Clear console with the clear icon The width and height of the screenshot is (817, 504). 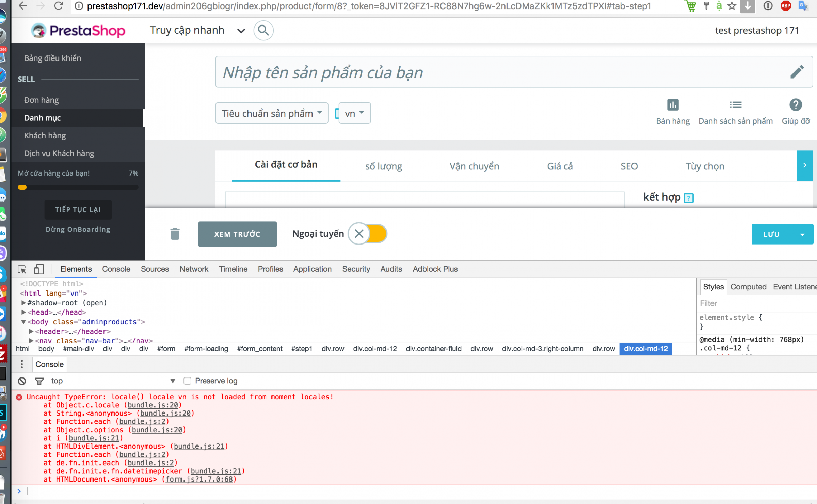click(x=22, y=381)
